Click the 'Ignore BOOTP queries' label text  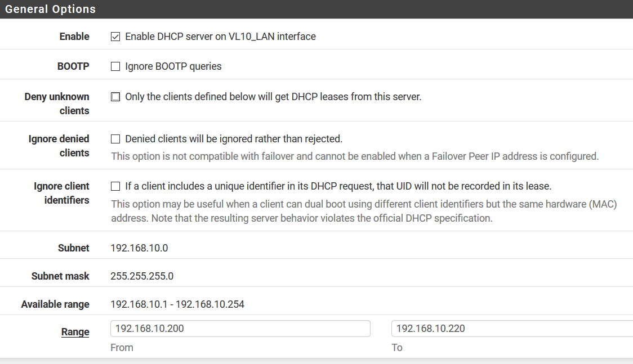(173, 66)
